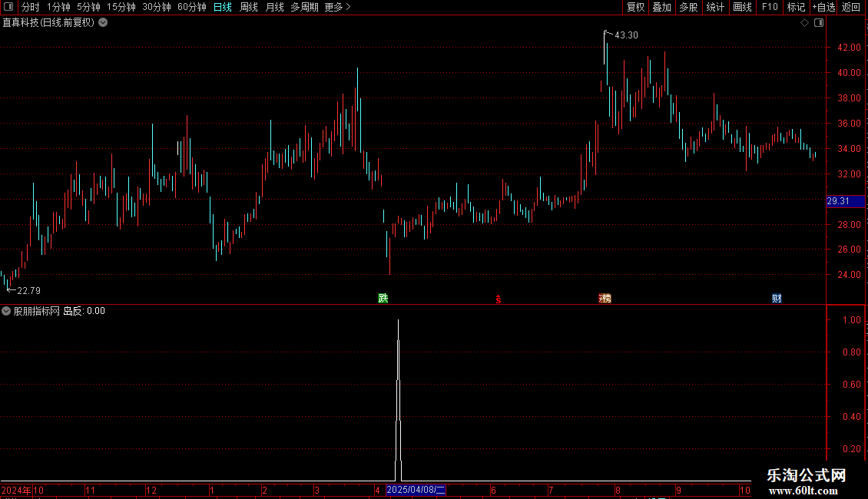Select the 1分钟 period
868x499 pixels.
point(58,7)
